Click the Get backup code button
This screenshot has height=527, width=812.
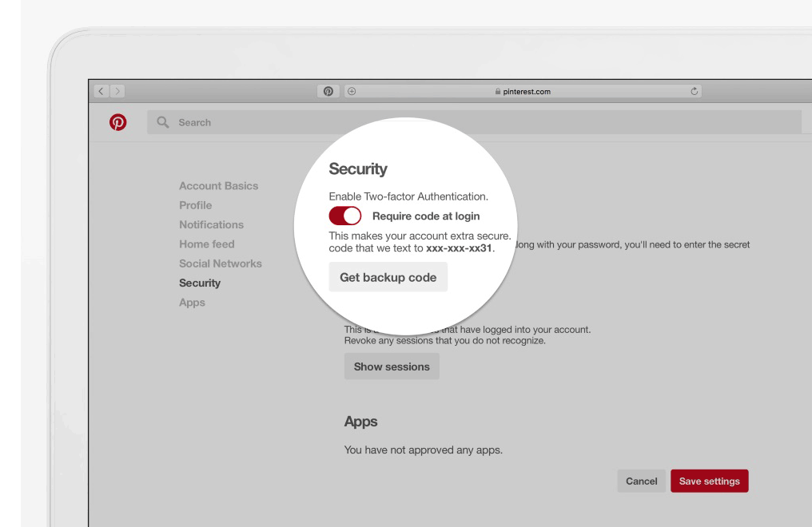(388, 277)
